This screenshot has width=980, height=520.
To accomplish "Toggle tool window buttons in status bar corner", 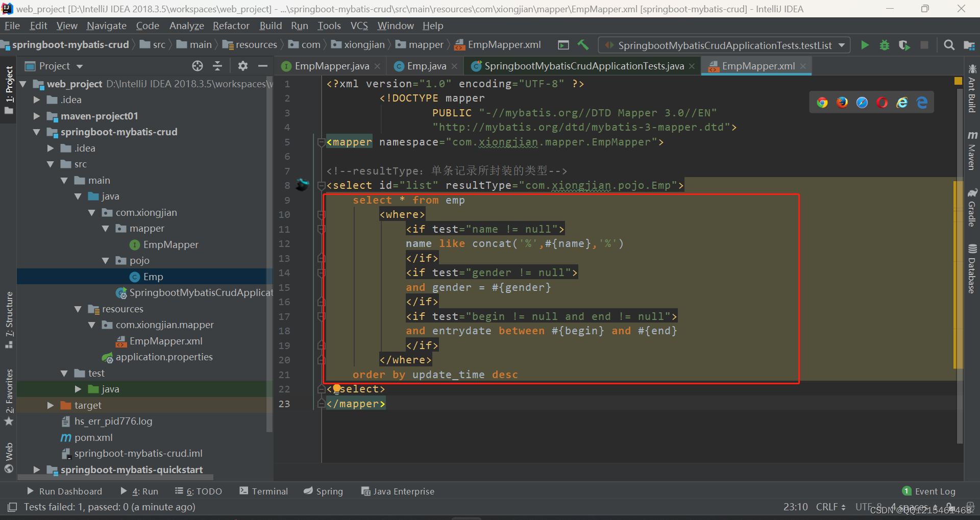I will tap(12, 507).
